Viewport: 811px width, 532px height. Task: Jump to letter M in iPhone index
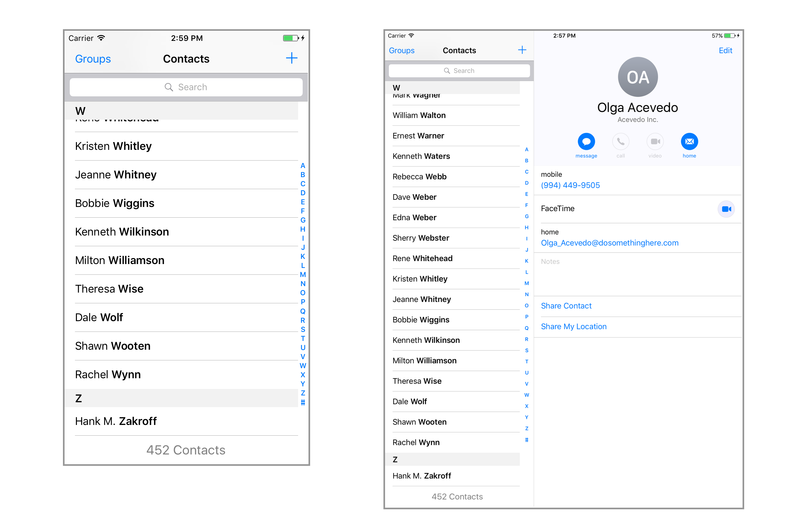[303, 275]
